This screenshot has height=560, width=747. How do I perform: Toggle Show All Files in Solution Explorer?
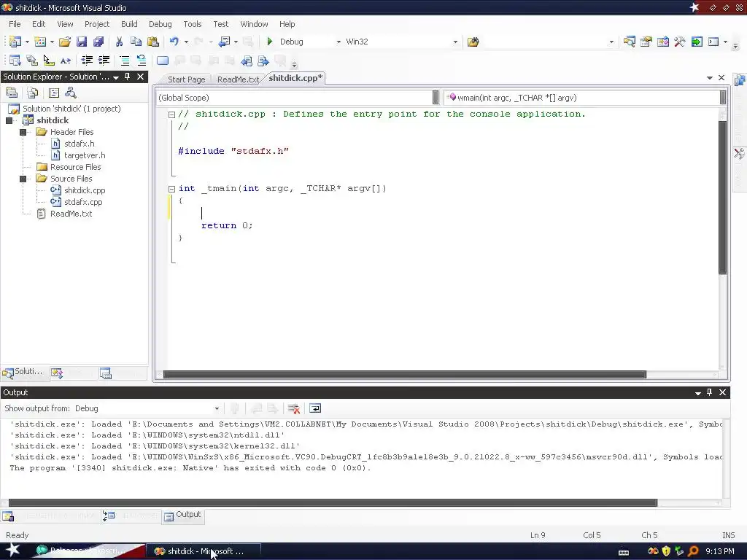coord(32,93)
